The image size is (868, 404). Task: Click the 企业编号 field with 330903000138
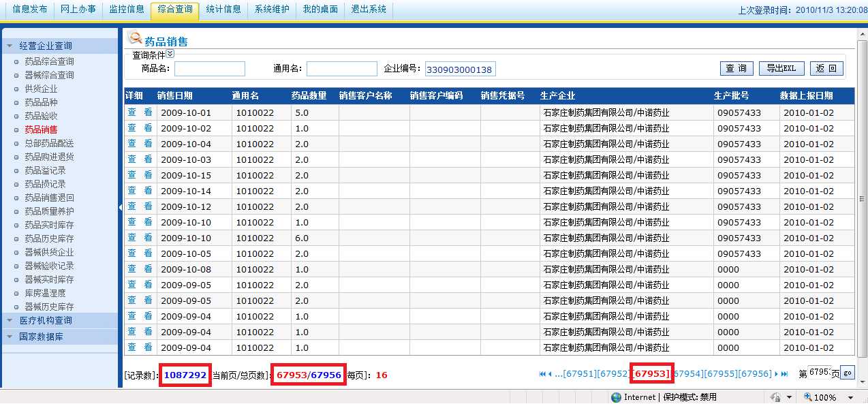(460, 69)
